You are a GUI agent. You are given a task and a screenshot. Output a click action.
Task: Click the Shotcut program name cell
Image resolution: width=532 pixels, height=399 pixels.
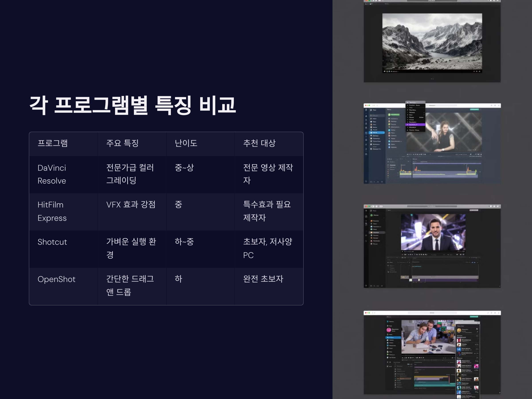coord(52,242)
